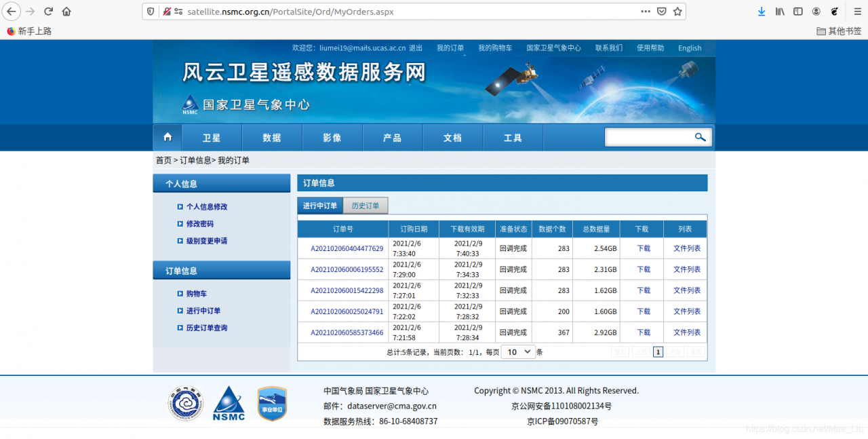868x439 pixels.
Task: Click the home icon in the site navigation bar
Action: click(167, 137)
